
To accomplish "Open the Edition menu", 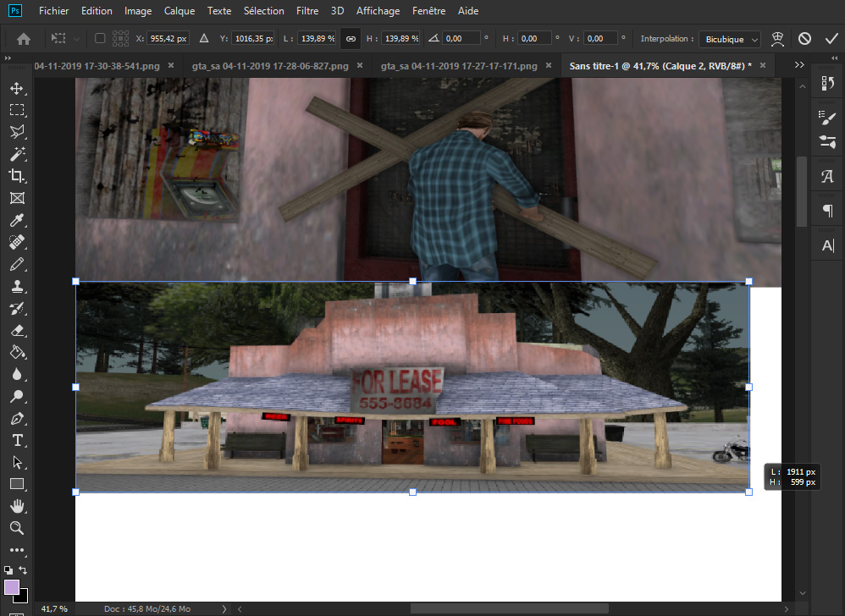I will pos(97,11).
